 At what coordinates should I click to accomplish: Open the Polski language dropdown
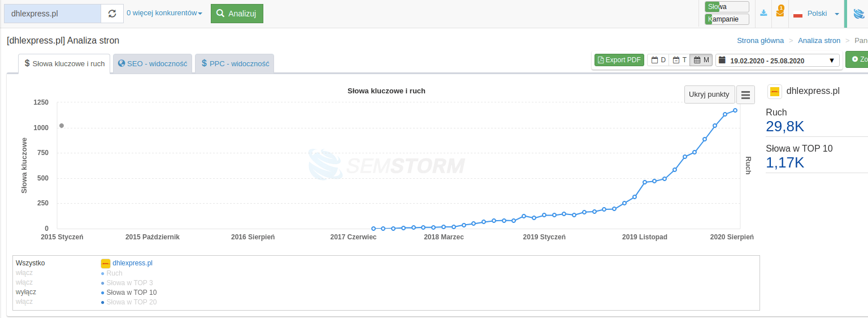tap(823, 14)
